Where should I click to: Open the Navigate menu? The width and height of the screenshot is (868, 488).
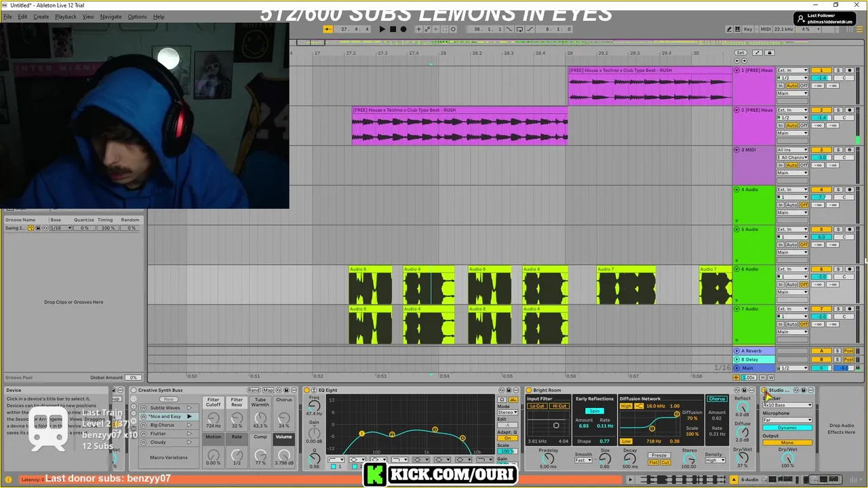tap(111, 16)
